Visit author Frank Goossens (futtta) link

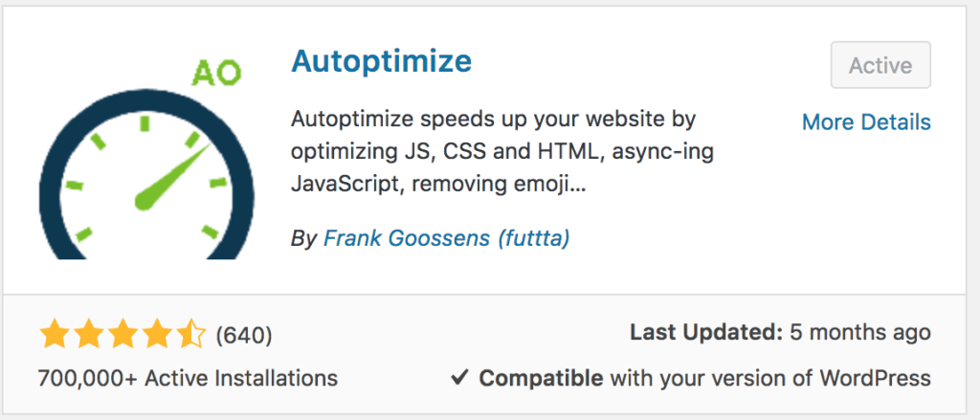[x=447, y=238]
